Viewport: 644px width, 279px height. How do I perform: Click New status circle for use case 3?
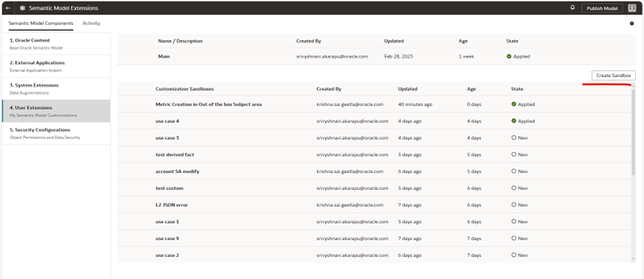click(513, 138)
